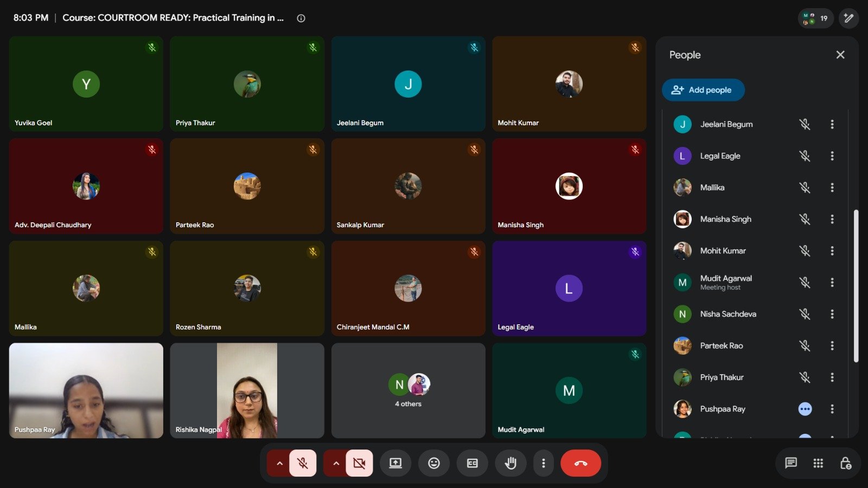The width and height of the screenshot is (868, 488).
Task: Open more actions for Manisha Singh
Action: (x=832, y=219)
